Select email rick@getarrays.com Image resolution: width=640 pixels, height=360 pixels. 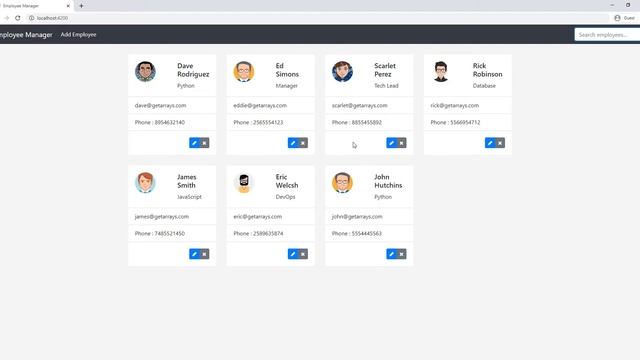(x=455, y=105)
